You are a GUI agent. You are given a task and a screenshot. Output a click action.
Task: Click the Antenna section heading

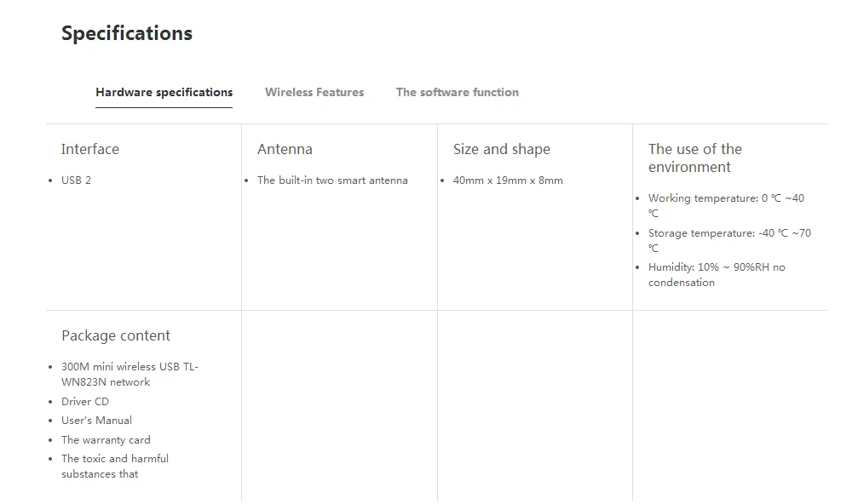[285, 149]
